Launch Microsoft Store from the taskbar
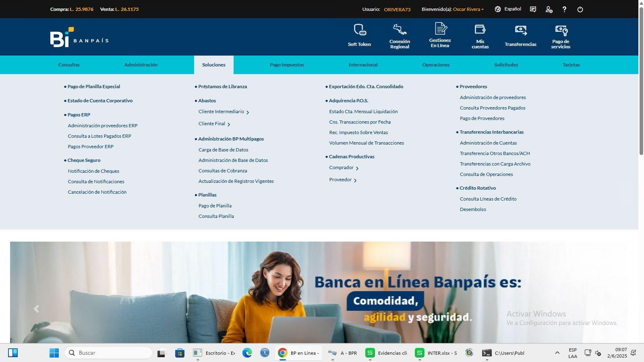This screenshot has width=644, height=362. [180, 353]
